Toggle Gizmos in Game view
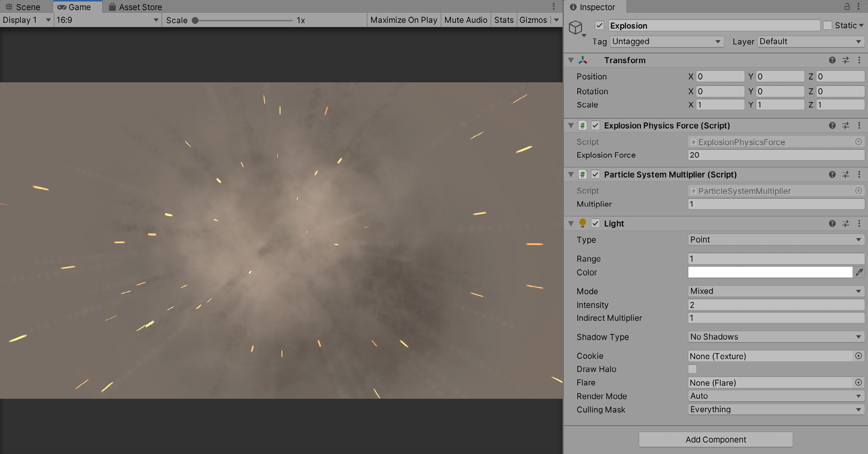 click(533, 20)
